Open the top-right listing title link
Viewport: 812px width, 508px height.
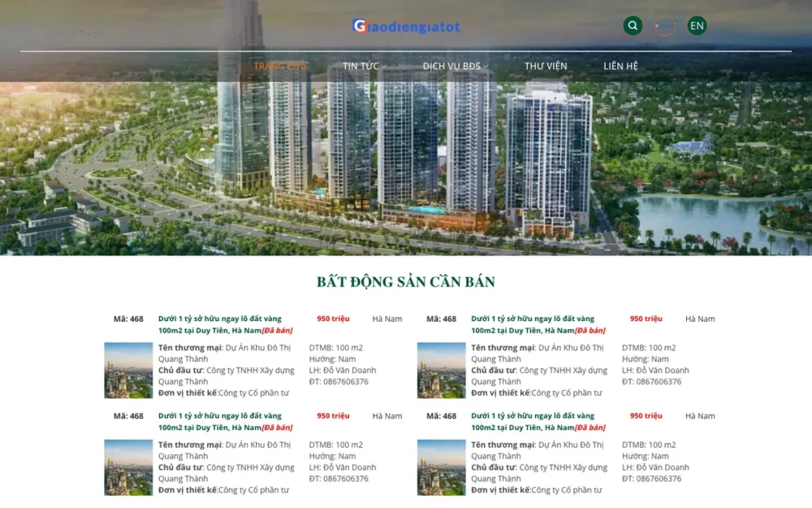538,324
